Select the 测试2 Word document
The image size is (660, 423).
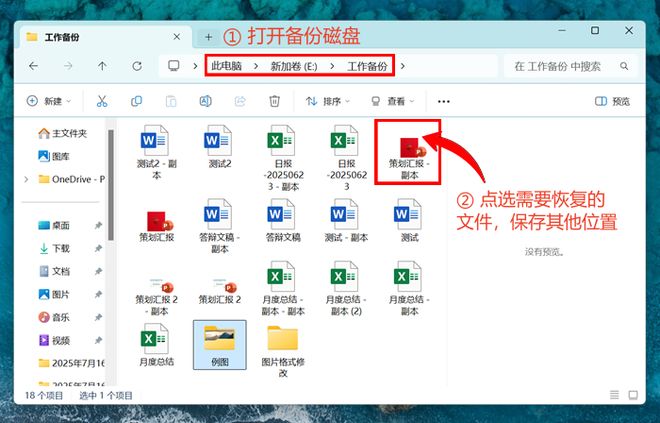tap(220, 147)
